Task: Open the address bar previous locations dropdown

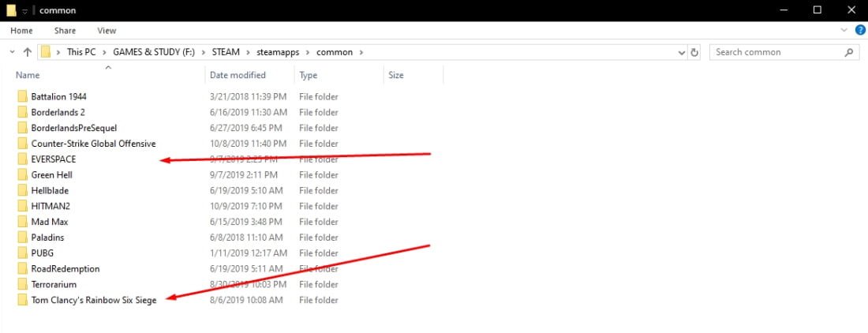Action: coord(682,52)
